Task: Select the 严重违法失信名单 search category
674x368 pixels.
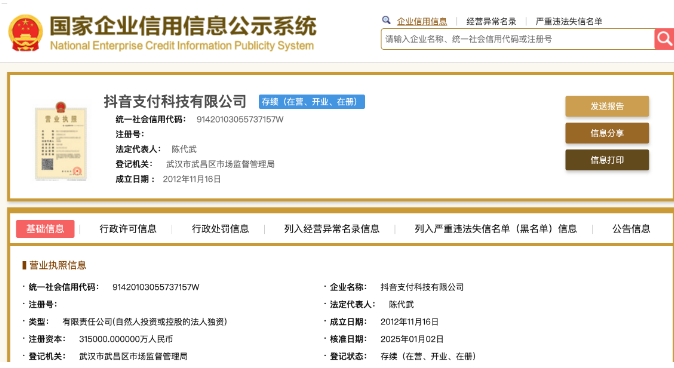Action: (569, 21)
